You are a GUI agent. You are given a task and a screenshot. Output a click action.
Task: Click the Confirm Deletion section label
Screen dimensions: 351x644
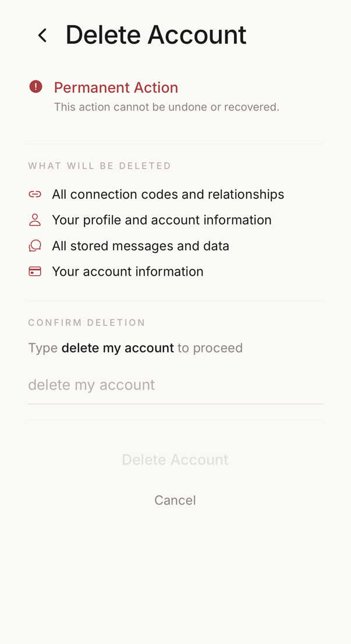(x=87, y=322)
